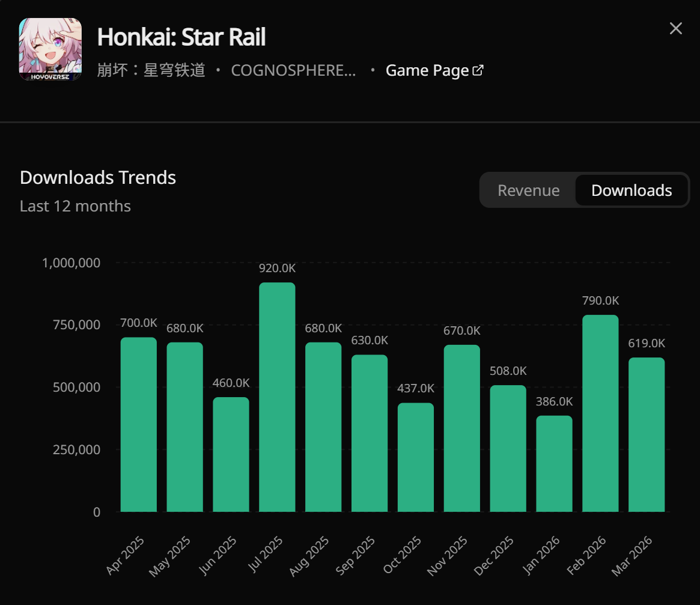Click the 700.0K value label

point(139,323)
